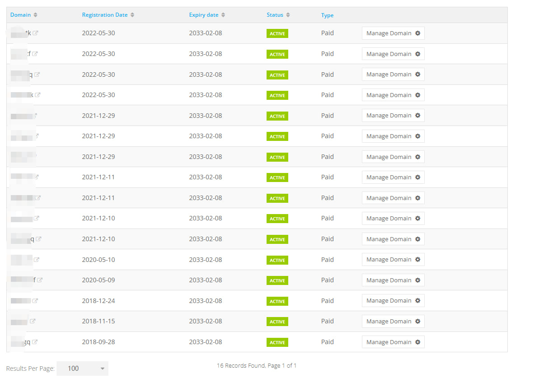
Task: Open external link icon for 2018-12-24 domain
Action: [35, 301]
